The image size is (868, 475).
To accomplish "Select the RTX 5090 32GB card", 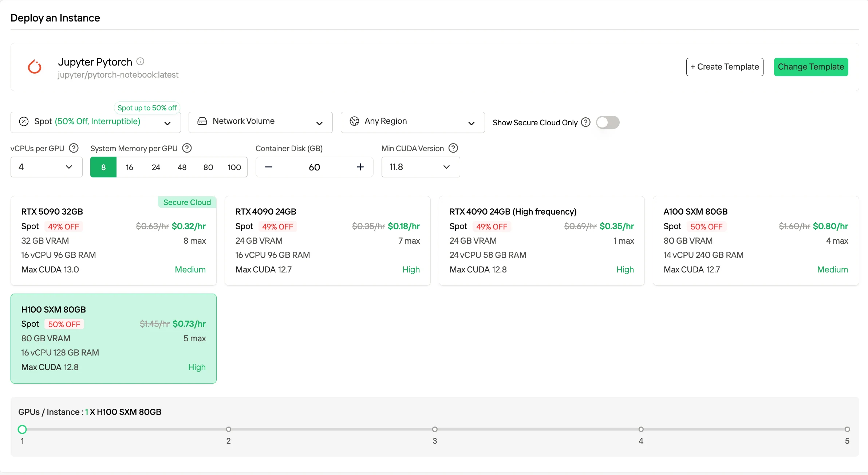I will tap(114, 241).
